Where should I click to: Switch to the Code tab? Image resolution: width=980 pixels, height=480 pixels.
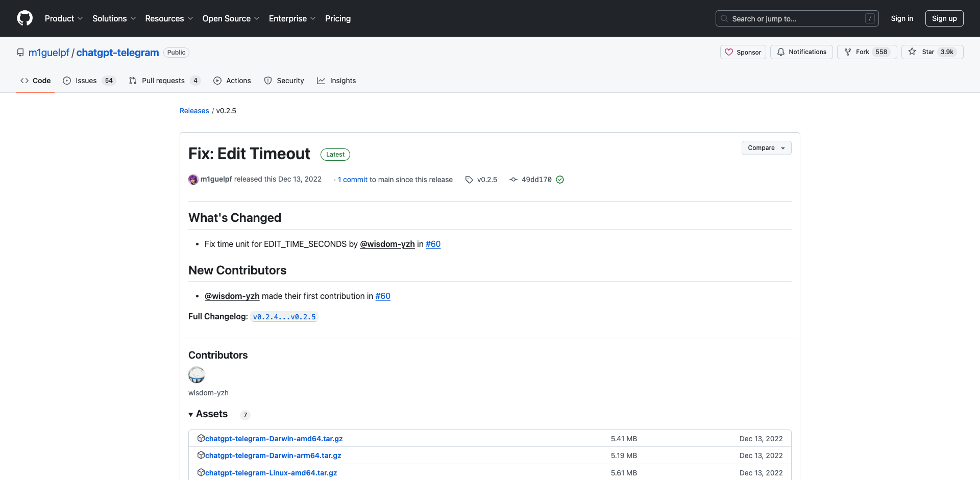pos(36,81)
